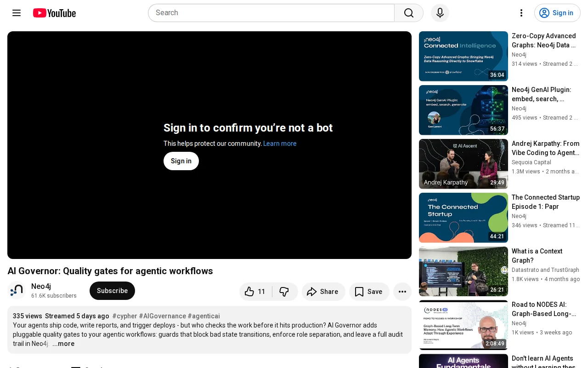588x368 pixels.
Task: Open Neo4j channel avatar
Action: coord(17,291)
